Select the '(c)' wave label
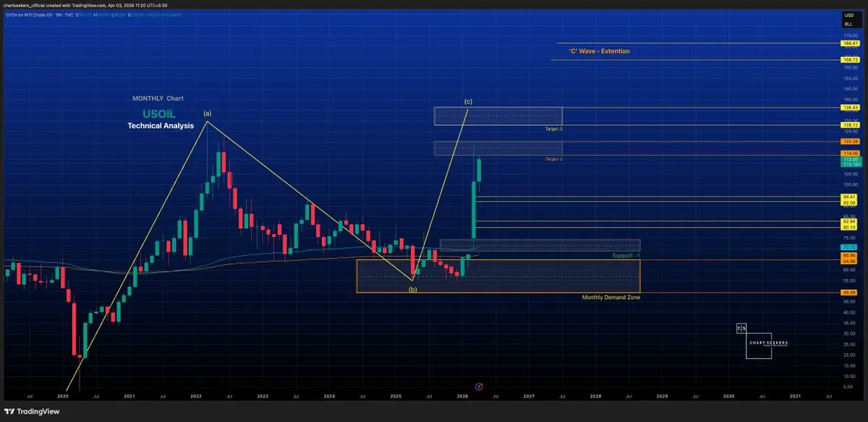This screenshot has width=868, height=422. (x=468, y=101)
